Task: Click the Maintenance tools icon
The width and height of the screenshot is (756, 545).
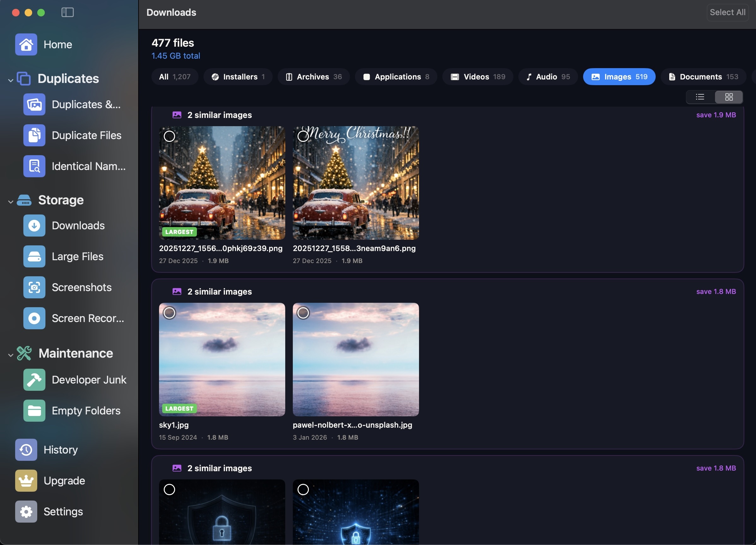Action: pyautogui.click(x=24, y=353)
